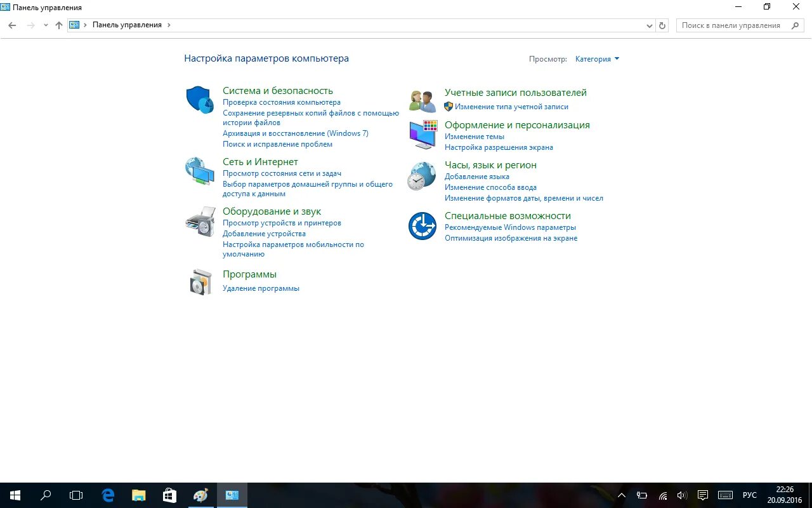Click the search magnifier icon in search box
The image size is (812, 508).
click(796, 25)
